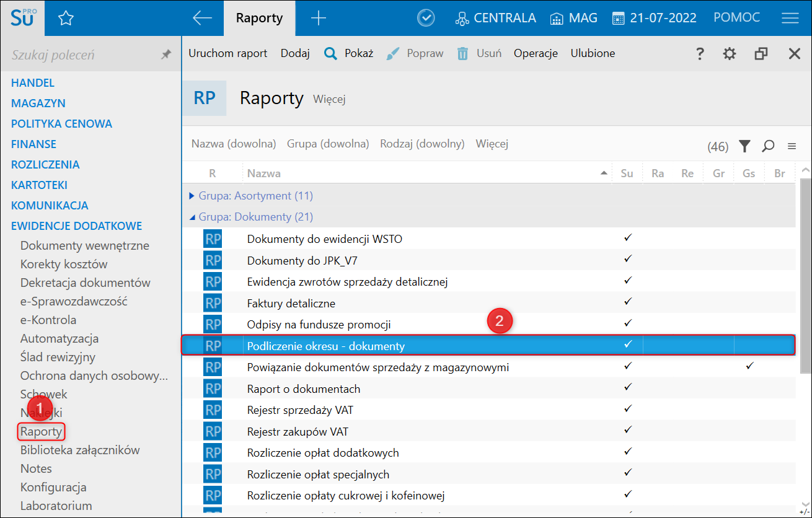Click the filter funnel icon

click(x=744, y=146)
